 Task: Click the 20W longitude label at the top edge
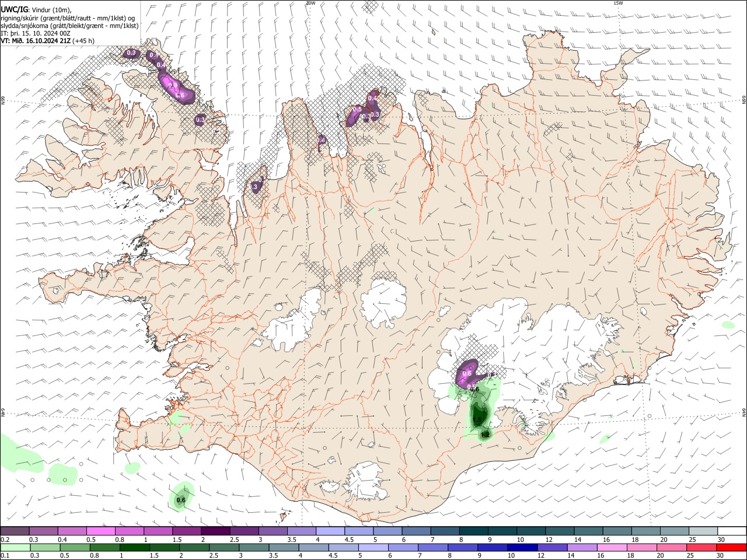[310, 3]
